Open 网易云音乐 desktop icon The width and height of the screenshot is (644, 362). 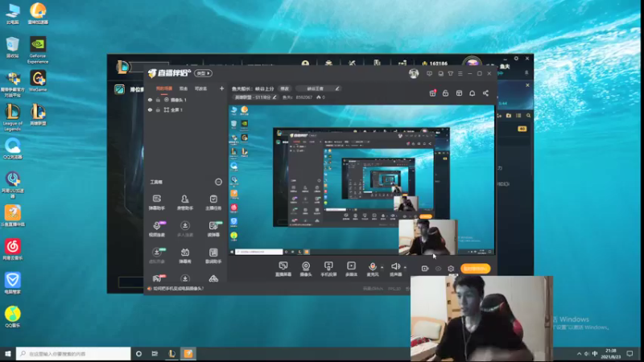pos(13,249)
